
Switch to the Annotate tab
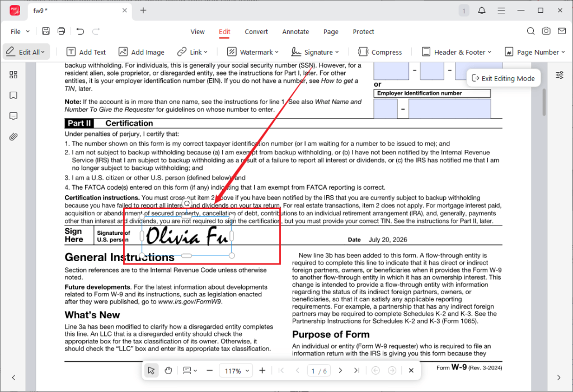click(295, 32)
